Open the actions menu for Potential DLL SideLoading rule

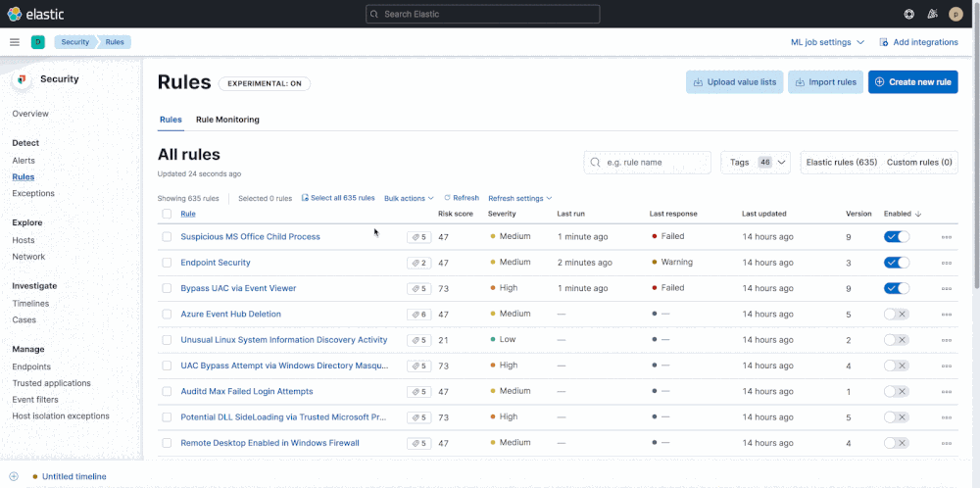pyautogui.click(x=947, y=416)
